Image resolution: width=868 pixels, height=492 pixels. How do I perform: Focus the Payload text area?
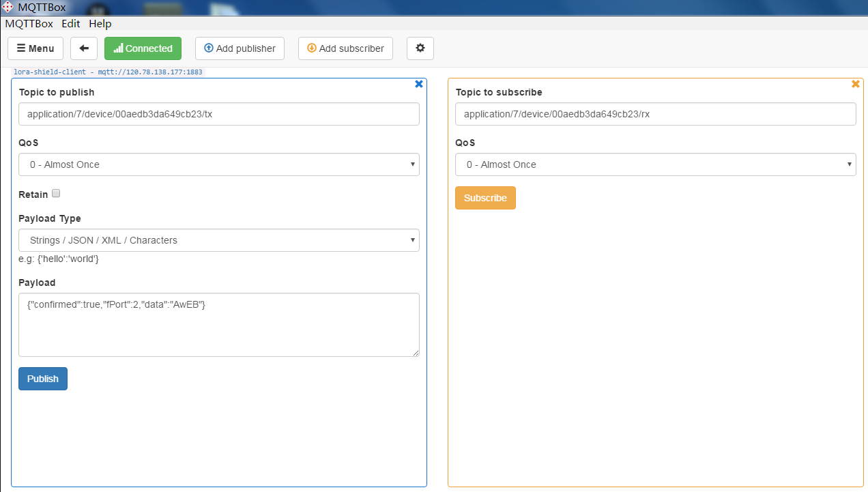pyautogui.click(x=219, y=325)
